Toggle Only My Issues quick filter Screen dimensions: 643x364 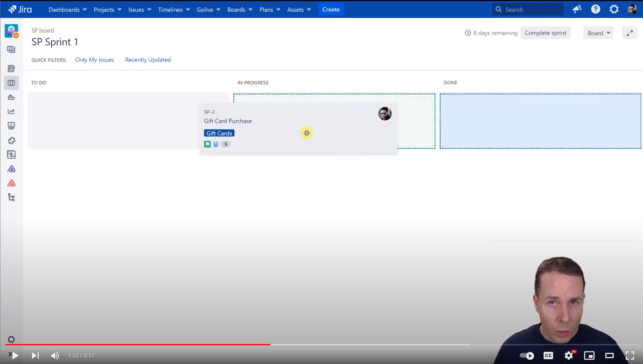[94, 60]
